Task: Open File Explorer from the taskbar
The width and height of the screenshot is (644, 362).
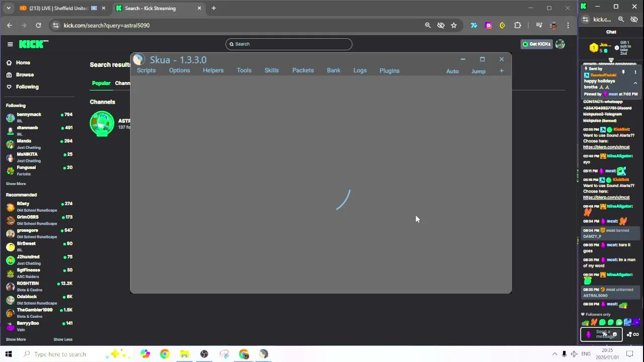Action: point(184,354)
